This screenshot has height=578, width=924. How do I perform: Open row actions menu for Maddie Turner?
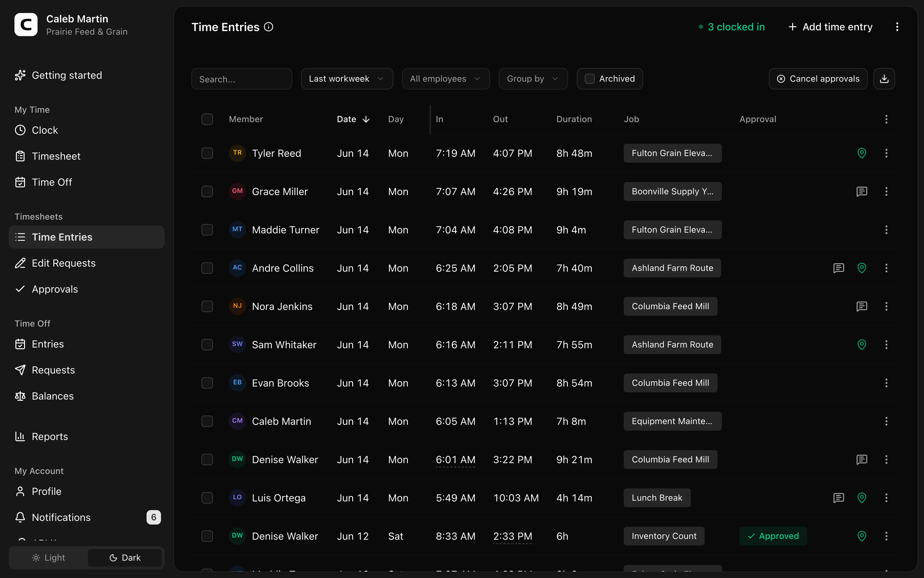tap(886, 230)
